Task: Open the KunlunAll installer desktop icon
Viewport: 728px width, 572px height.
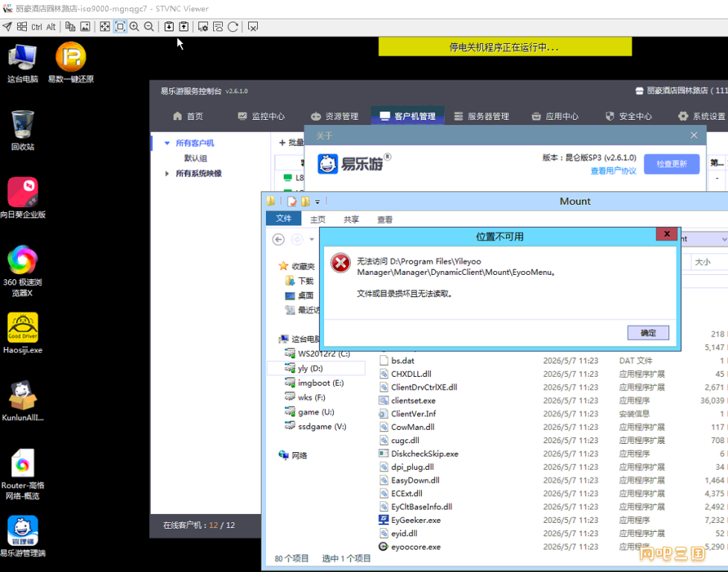Action: click(23, 401)
